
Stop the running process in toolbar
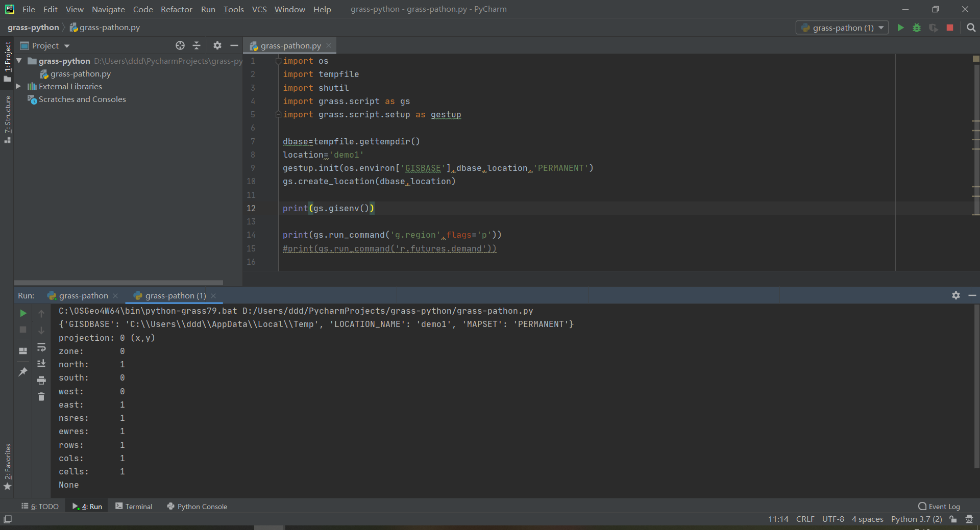pos(949,28)
